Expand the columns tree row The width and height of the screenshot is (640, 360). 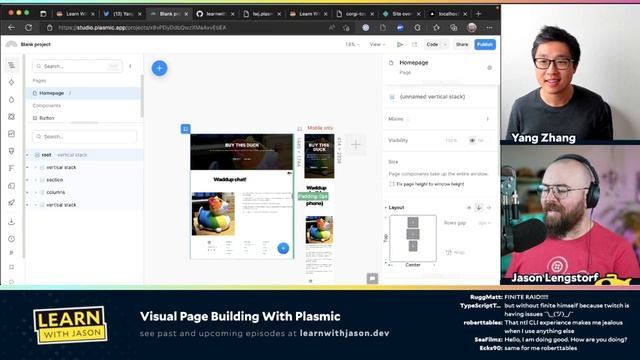pos(36,192)
